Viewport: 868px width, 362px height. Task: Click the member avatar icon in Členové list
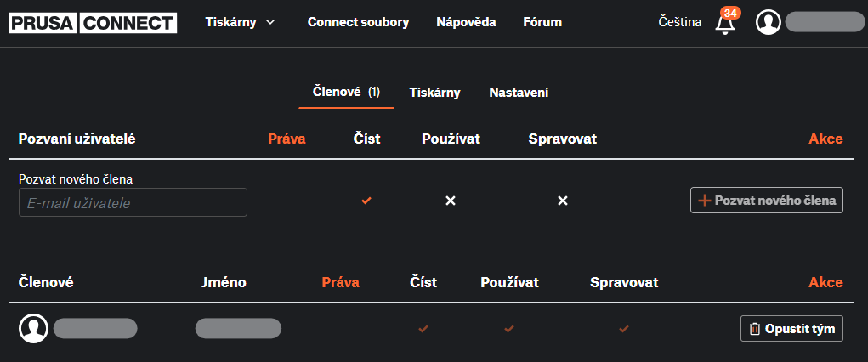33,328
